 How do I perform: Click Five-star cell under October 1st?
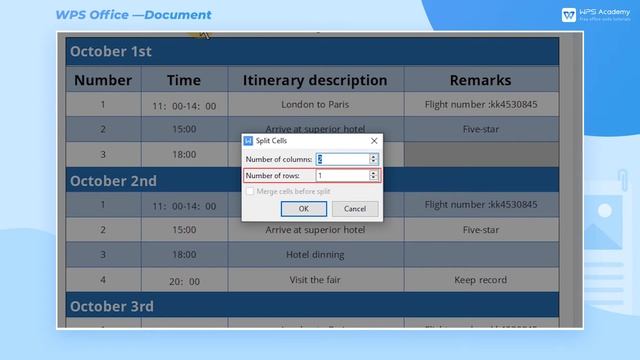481,129
